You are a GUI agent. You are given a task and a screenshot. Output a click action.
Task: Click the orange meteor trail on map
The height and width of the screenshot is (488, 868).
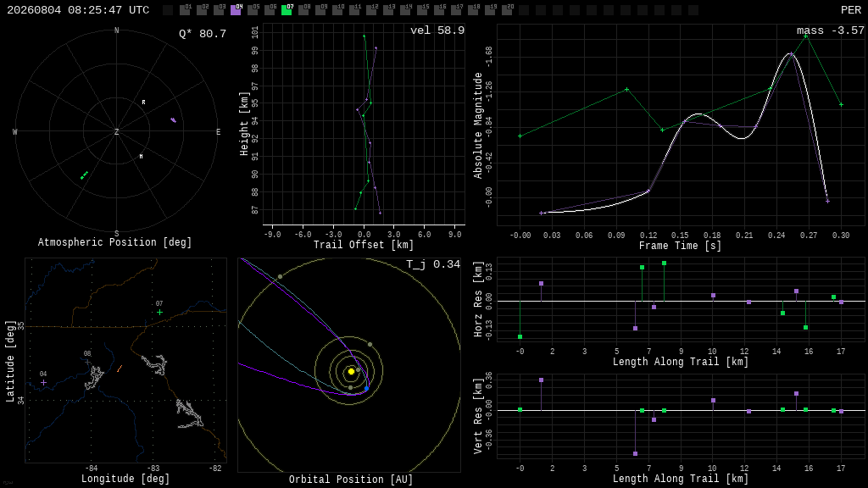tap(120, 369)
